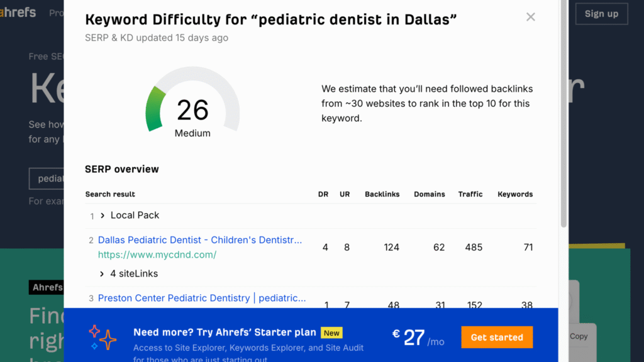Screen dimensions: 644x362
Task: Click the Traffic column header
Action: 470,194
